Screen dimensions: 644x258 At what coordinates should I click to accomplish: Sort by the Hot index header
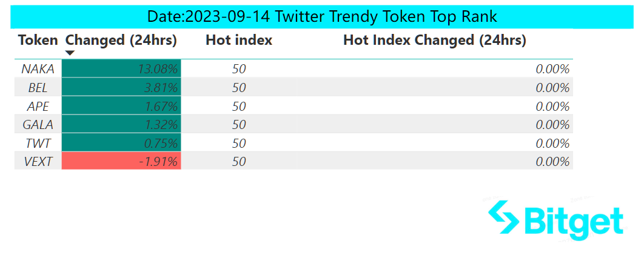tap(239, 40)
